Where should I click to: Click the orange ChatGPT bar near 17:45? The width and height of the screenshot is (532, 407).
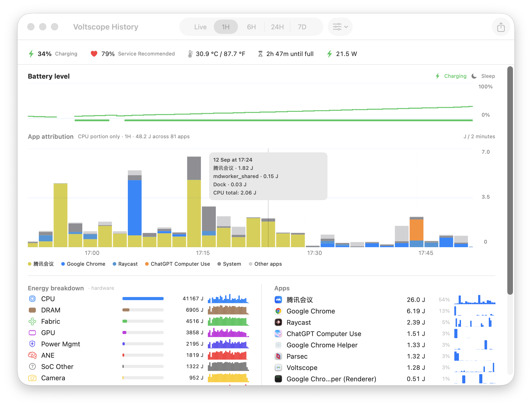pos(416,230)
